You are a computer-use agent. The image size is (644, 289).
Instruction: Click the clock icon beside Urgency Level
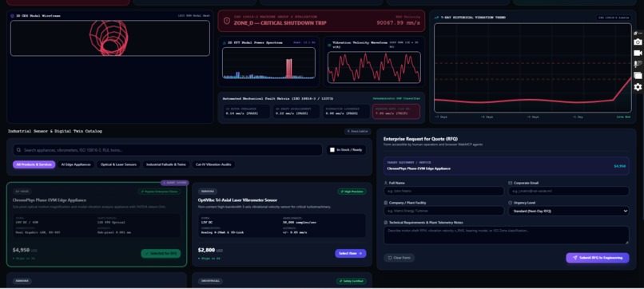click(x=510, y=203)
